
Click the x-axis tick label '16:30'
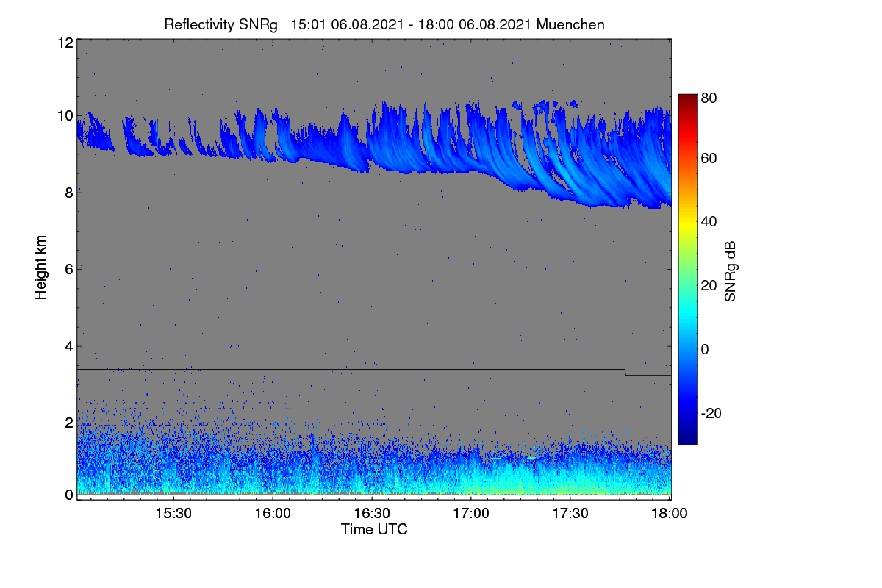pyautogui.click(x=373, y=514)
